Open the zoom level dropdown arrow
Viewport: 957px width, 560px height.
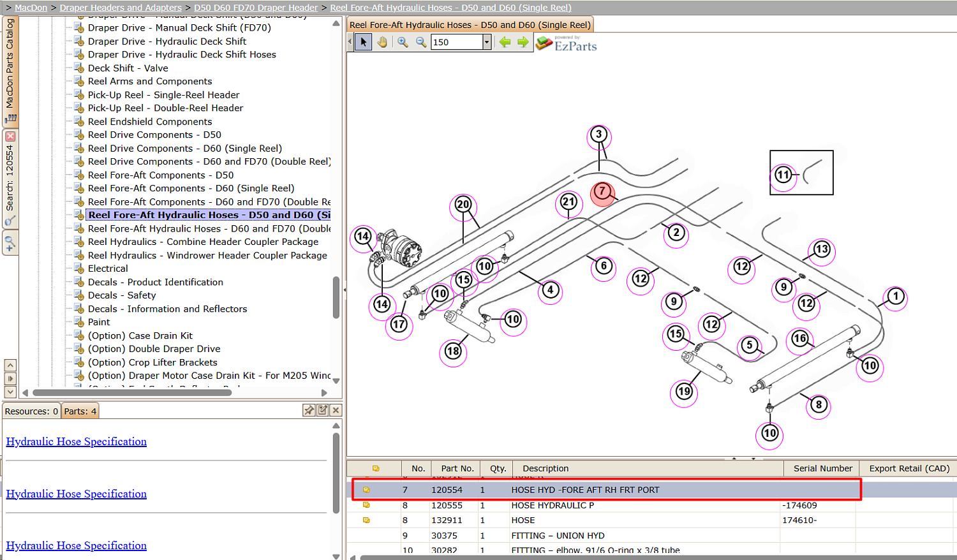pos(487,42)
